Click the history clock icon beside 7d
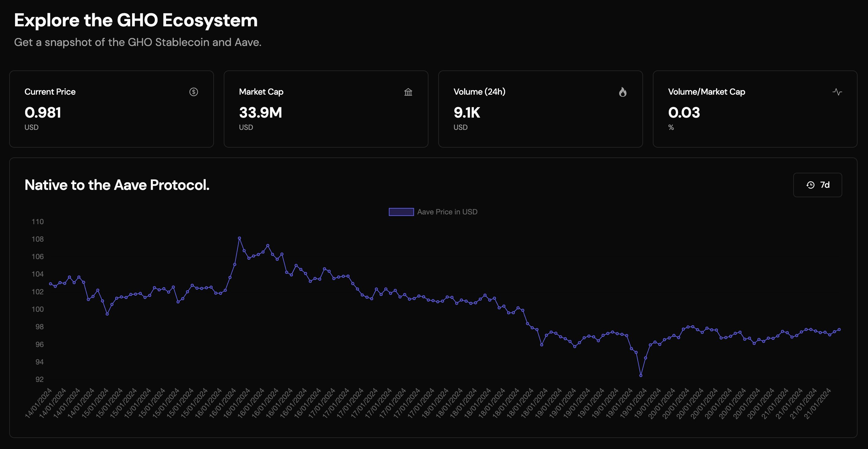 pos(810,185)
